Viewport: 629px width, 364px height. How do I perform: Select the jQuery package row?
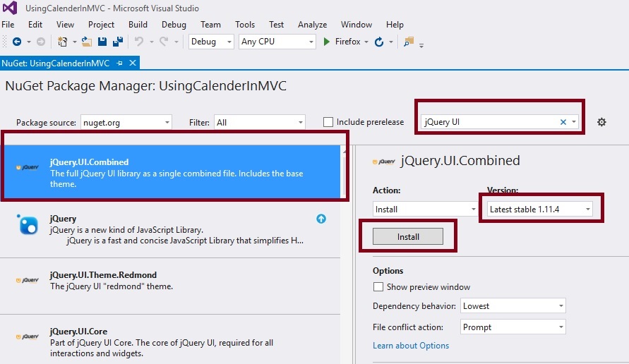(170, 229)
